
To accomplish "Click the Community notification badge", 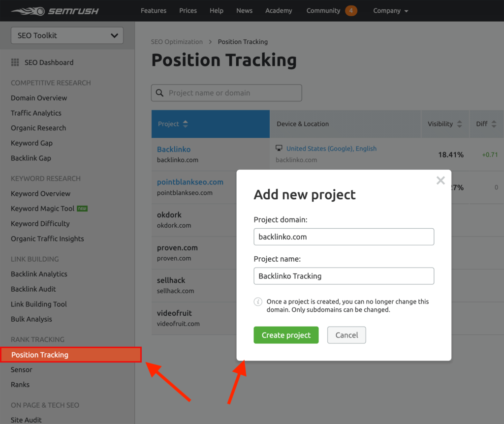I will pyautogui.click(x=351, y=11).
